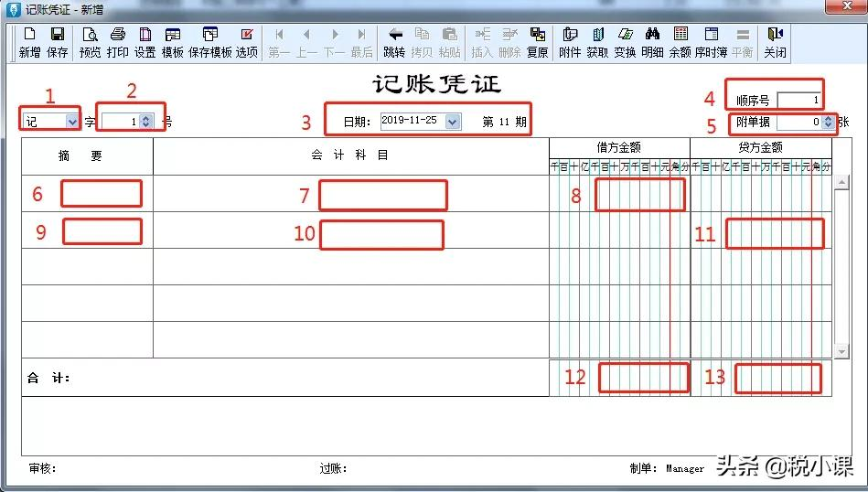
Task: Adjust voucher number spinner arrows
Action: click(x=145, y=122)
